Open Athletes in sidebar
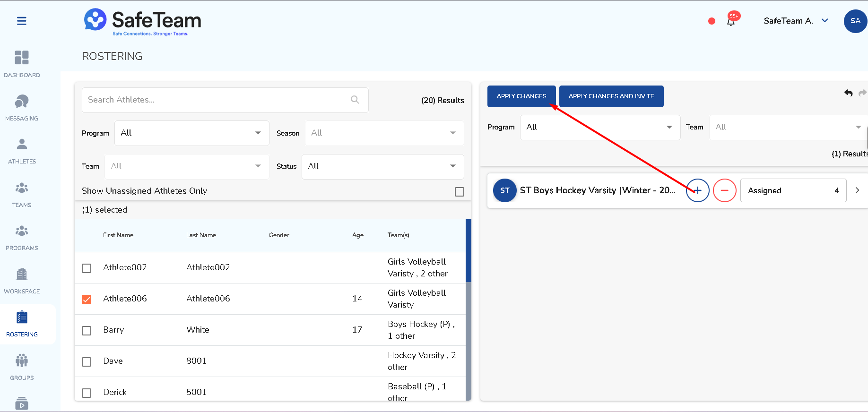868x412 pixels. 22,151
